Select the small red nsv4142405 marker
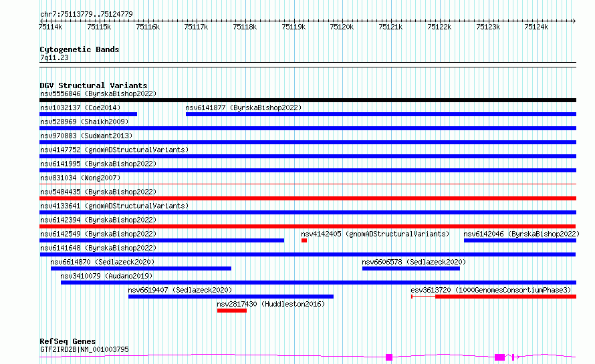 click(304, 240)
